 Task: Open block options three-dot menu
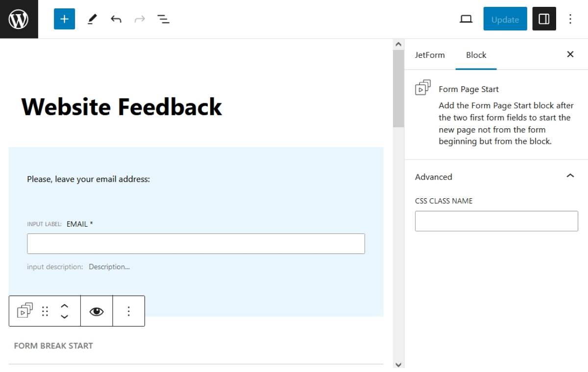(128, 310)
